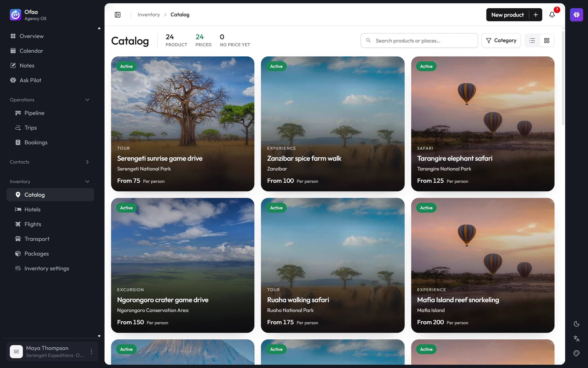
Task: Expand the Contacts section
Action: [87, 162]
